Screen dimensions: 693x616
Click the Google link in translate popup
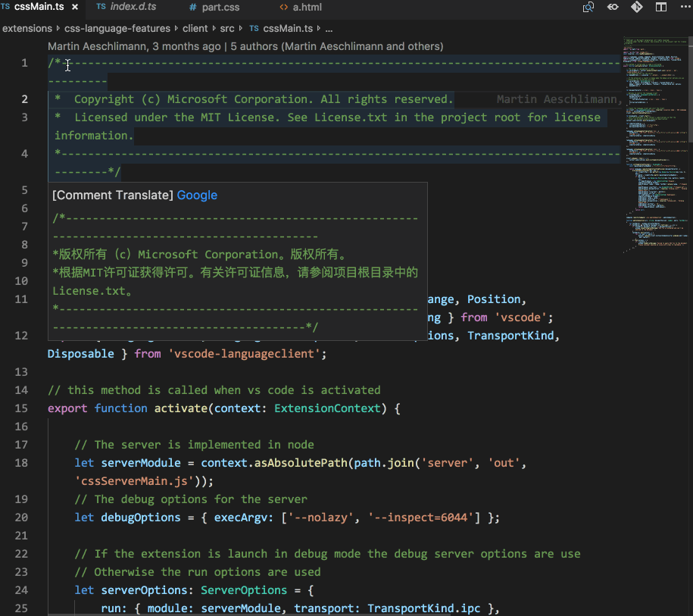(197, 195)
